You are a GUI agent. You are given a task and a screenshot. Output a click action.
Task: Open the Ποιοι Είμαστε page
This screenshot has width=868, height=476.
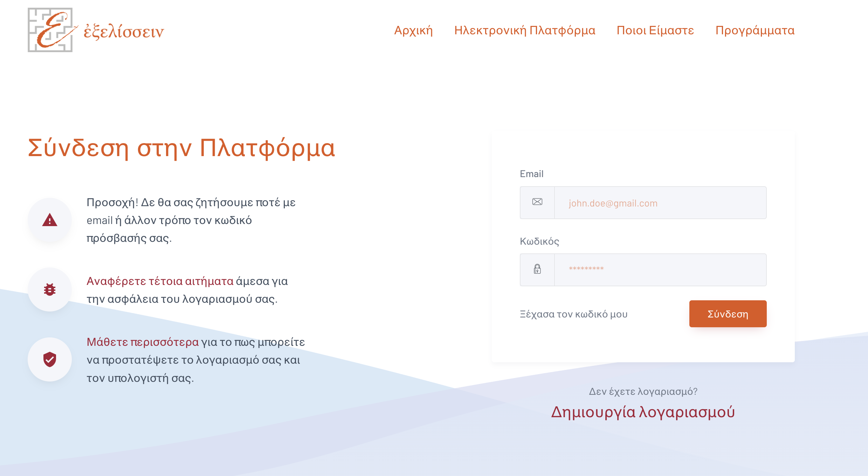[x=655, y=31]
